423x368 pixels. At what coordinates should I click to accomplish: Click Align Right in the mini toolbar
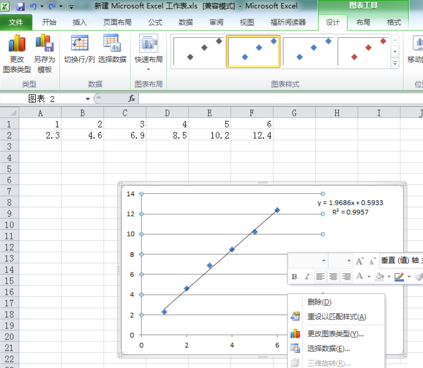tap(346, 277)
